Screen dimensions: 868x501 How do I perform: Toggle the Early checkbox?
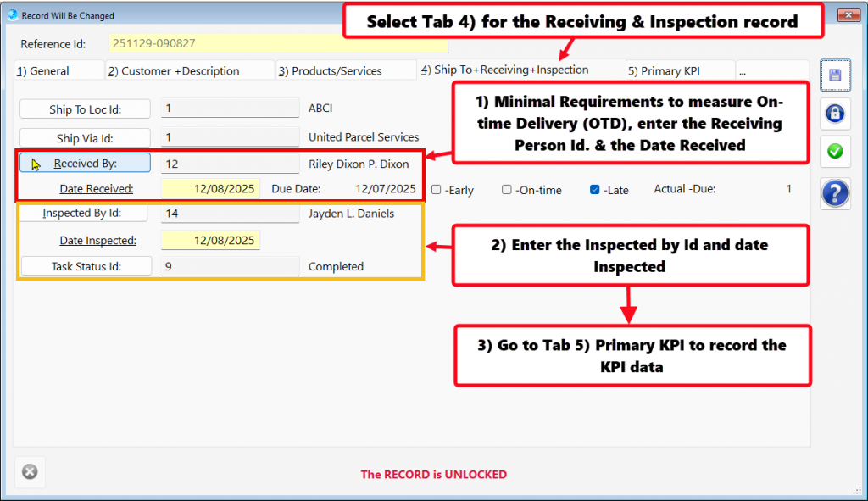[437, 190]
